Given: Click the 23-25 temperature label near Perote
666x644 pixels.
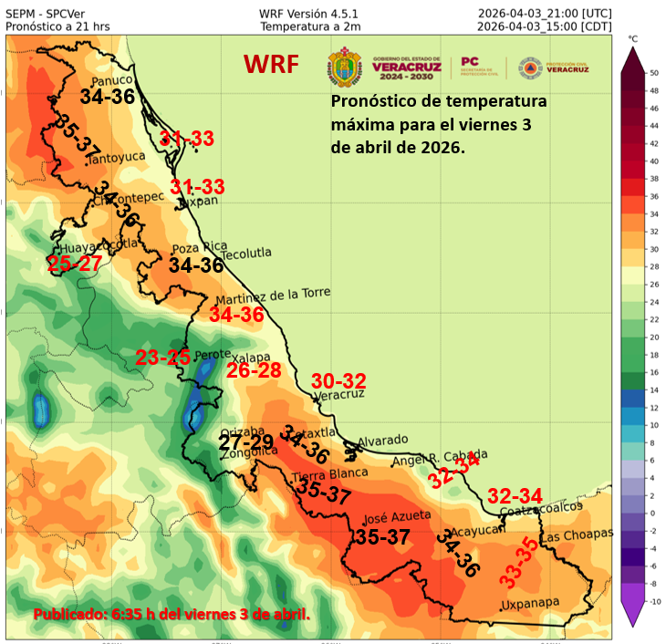Looking at the screenshot, I should point(162,357).
